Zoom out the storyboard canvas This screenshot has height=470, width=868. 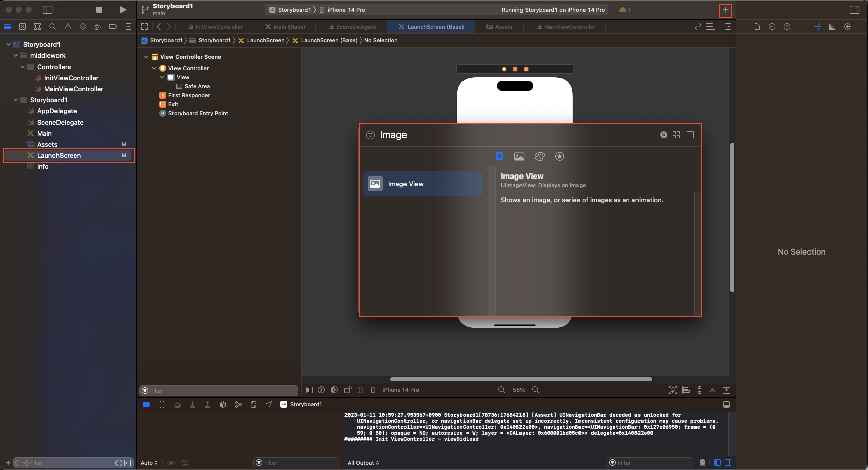pos(502,390)
